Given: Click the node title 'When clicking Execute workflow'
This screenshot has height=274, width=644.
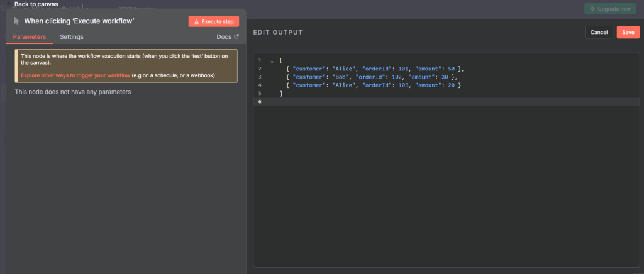Looking at the screenshot, I should tap(79, 21).
